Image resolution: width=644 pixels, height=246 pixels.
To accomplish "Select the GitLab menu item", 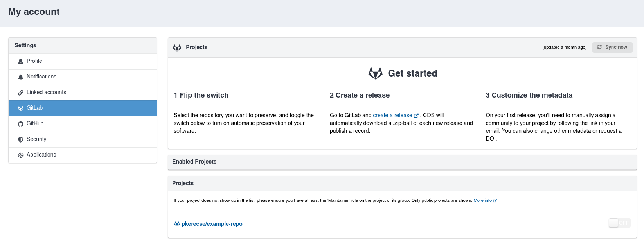I will point(83,108).
